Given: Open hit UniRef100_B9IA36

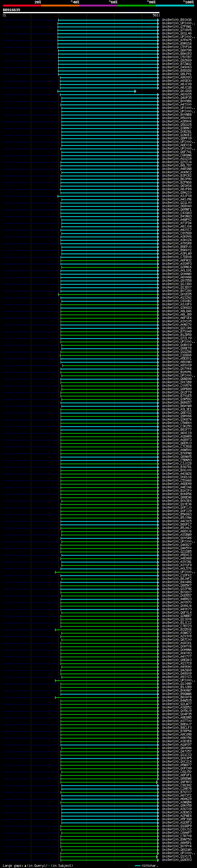Looking at the screenshot, I should pos(177,20).
